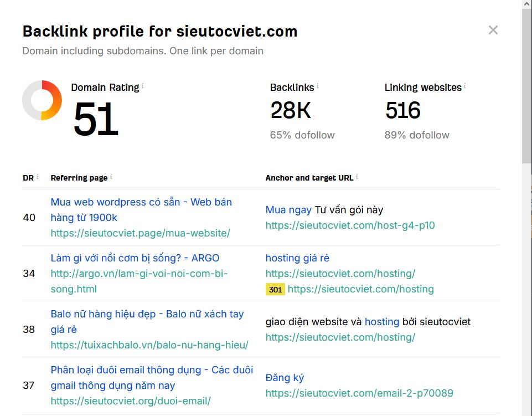Screen dimensions: 532x416
Task: Click 'hosting giá rẻ' anchor text
Action: pyautogui.click(x=297, y=258)
